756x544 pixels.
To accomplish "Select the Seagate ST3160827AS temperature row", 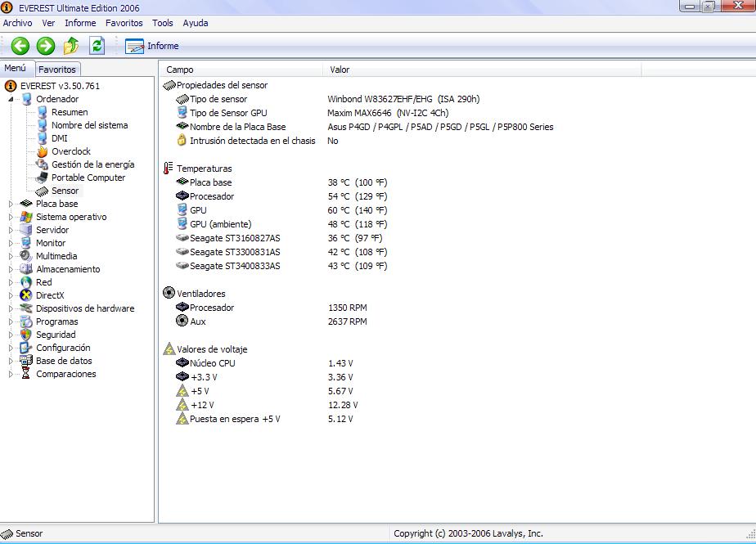I will pyautogui.click(x=279, y=238).
